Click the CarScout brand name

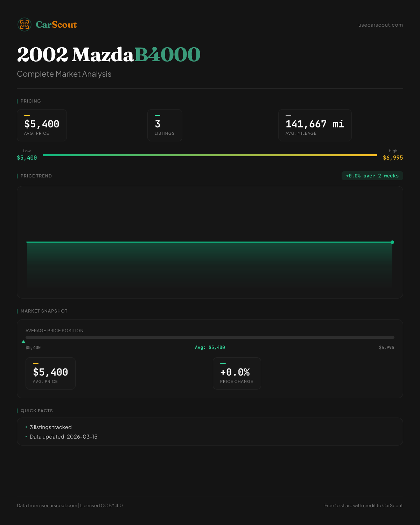coord(56,24)
